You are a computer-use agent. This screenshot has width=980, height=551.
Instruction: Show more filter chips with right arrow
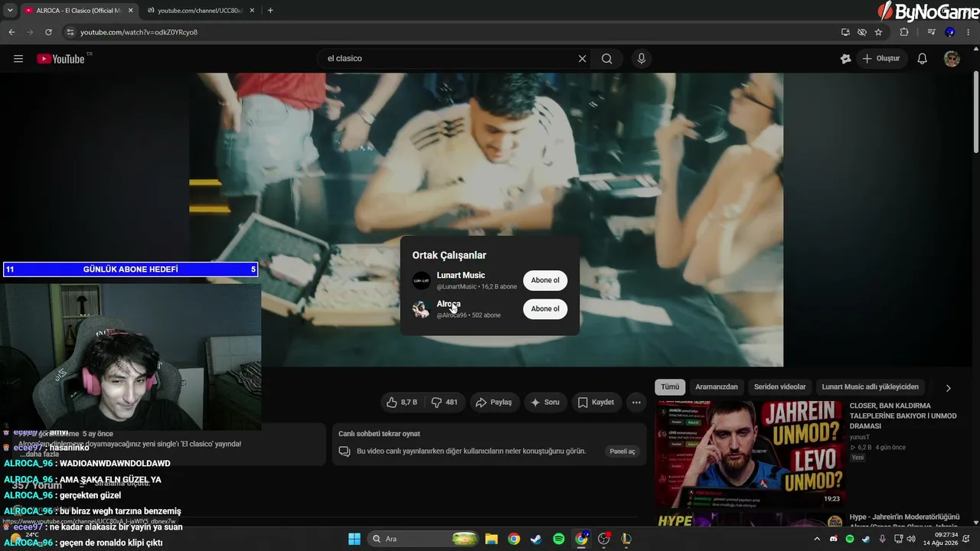948,388
